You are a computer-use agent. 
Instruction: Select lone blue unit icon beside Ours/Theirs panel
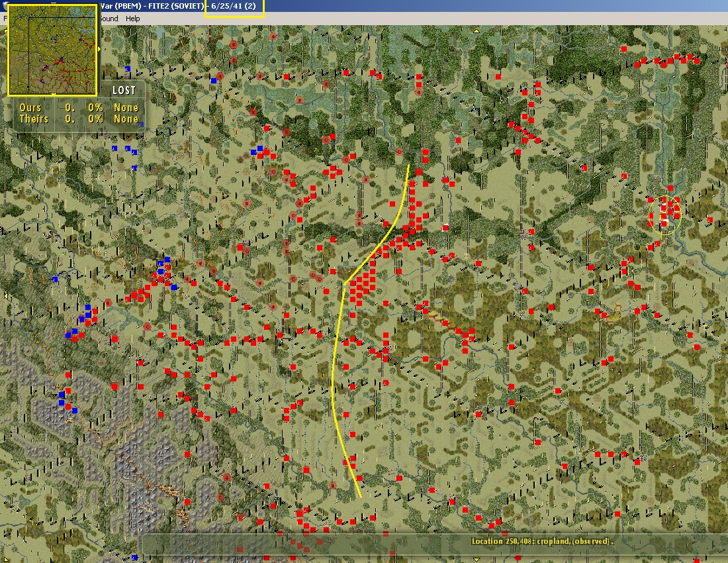point(141,125)
